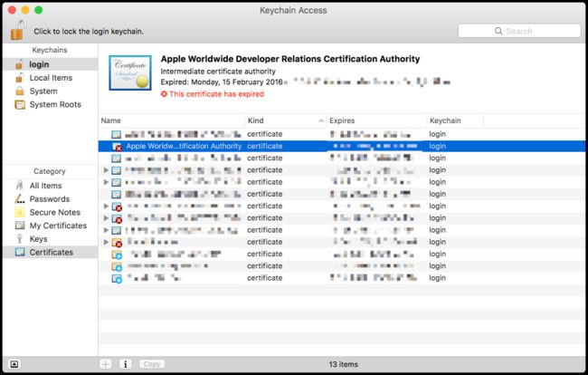The image size is (588, 375).
Task: Click the first certificate row icon
Action: point(117,134)
